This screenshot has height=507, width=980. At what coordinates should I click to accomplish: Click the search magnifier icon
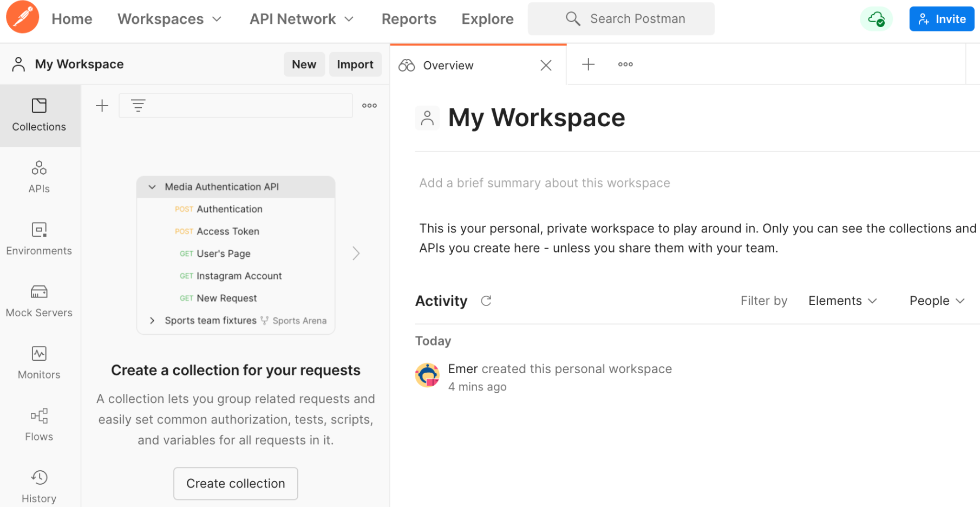coord(573,19)
